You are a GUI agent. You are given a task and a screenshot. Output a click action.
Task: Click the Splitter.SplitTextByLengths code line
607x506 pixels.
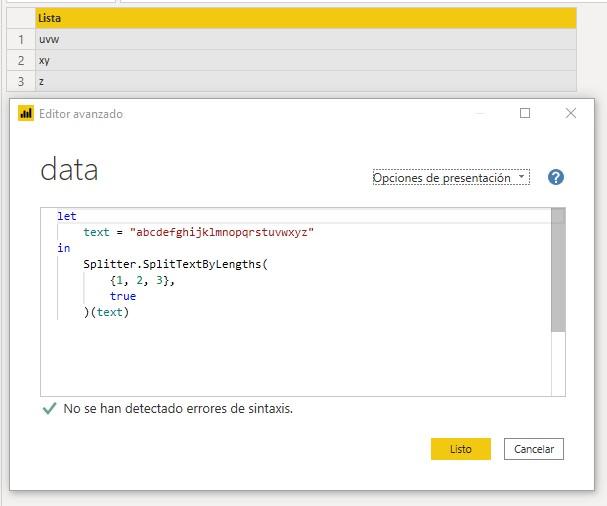pyautogui.click(x=176, y=264)
